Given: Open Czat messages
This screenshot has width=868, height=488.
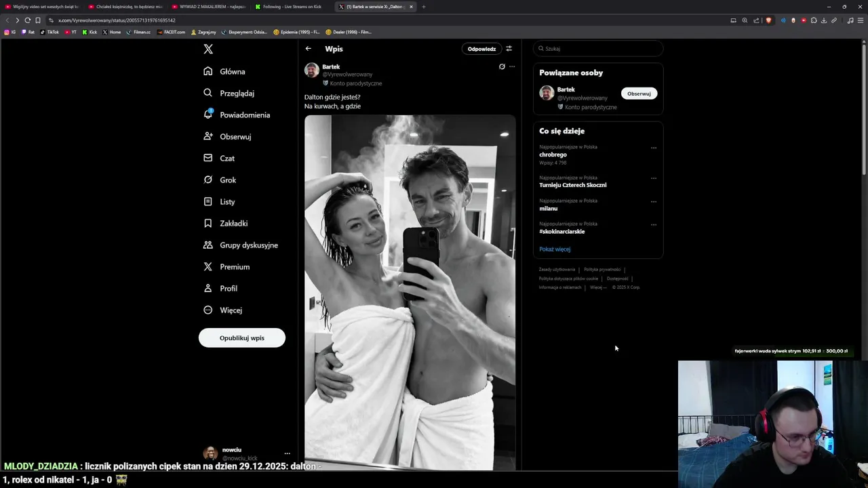Looking at the screenshot, I should pos(219,158).
